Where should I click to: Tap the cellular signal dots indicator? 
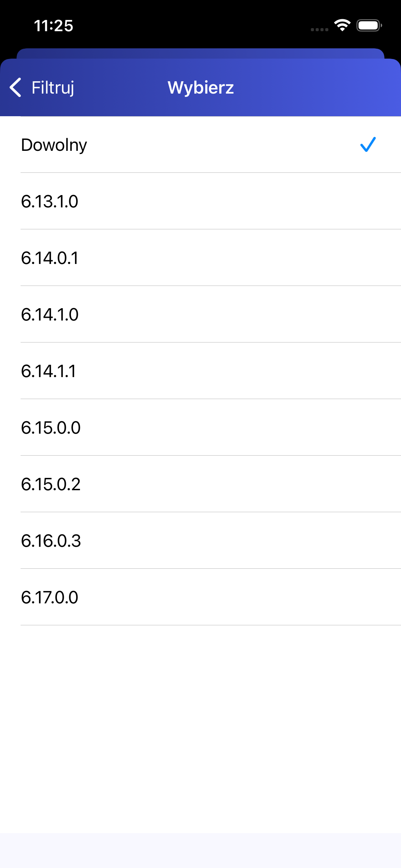[319, 30]
